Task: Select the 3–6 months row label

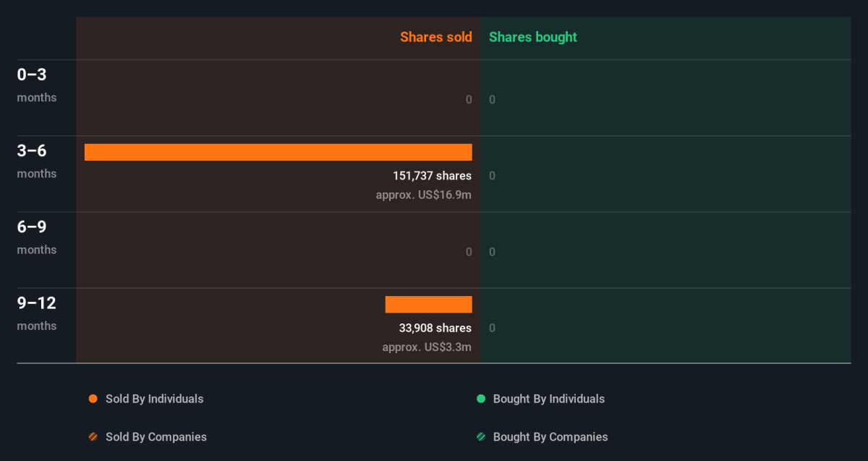Action: click(36, 160)
